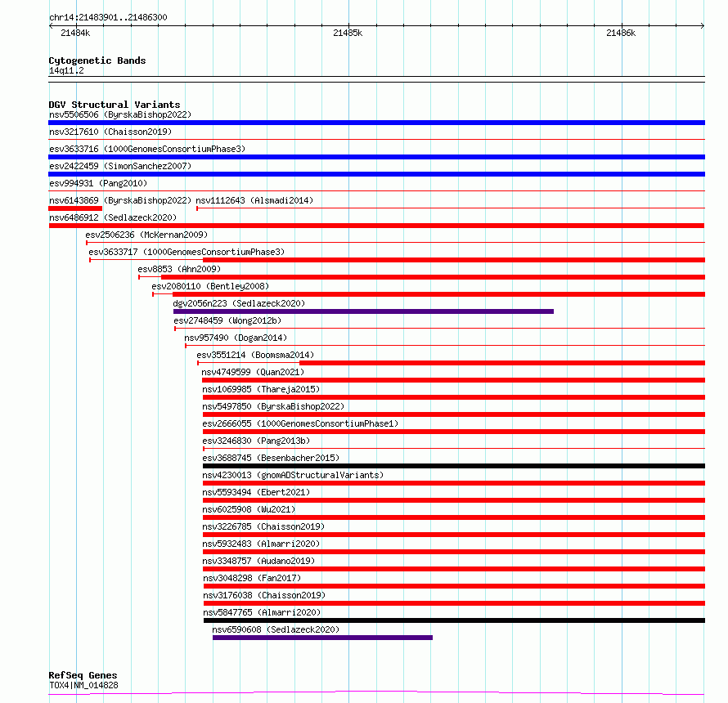Open esv3246830 (Pang2013b) label
This screenshot has width=728, height=703.
tap(256, 441)
